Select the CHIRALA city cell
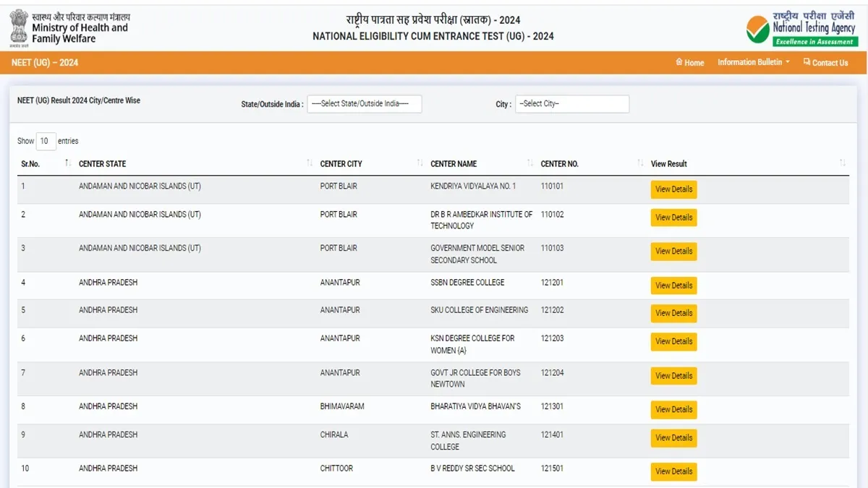 334,435
